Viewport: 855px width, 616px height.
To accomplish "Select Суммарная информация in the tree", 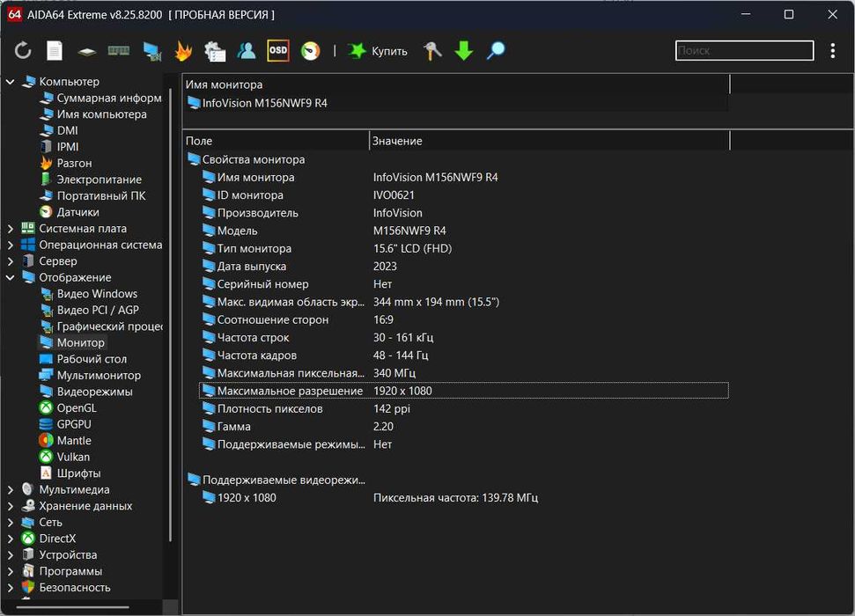I will (101, 98).
